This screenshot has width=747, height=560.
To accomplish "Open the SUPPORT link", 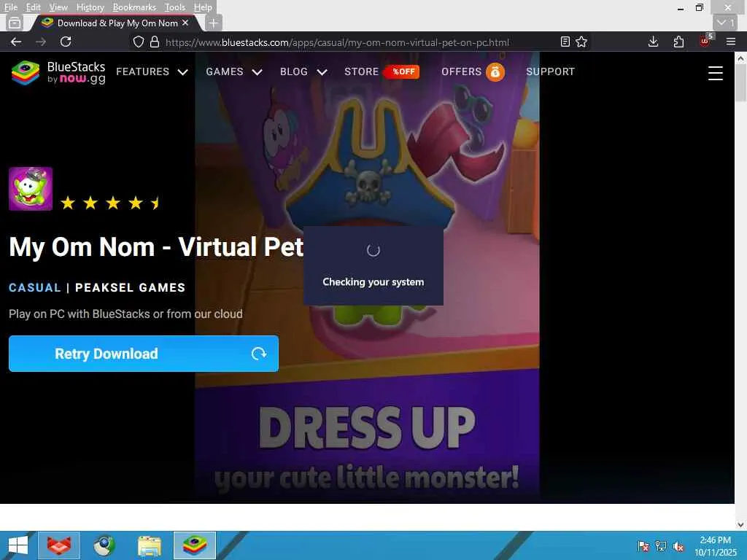I will 550,71.
